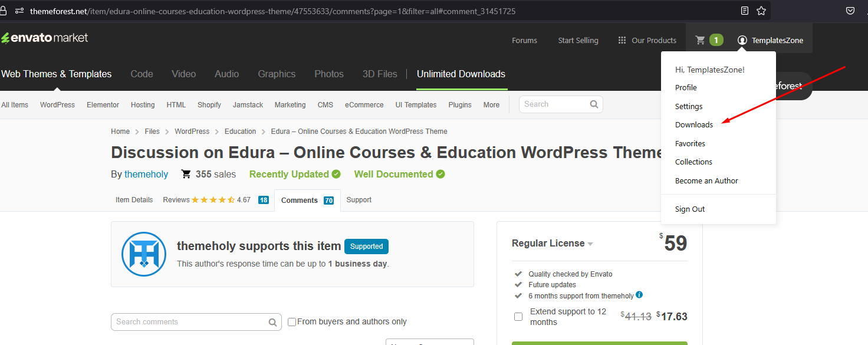This screenshot has height=345, width=868.
Task: Click the TemplatesZone user avatar icon
Action: (x=742, y=40)
